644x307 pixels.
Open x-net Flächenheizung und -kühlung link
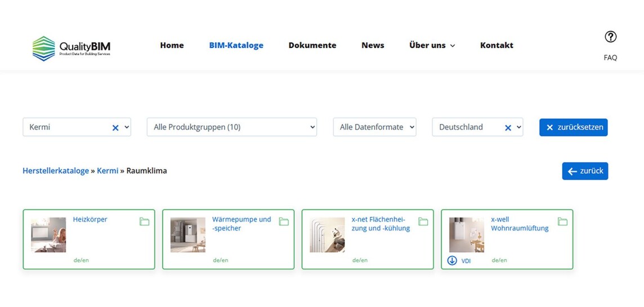tap(381, 224)
